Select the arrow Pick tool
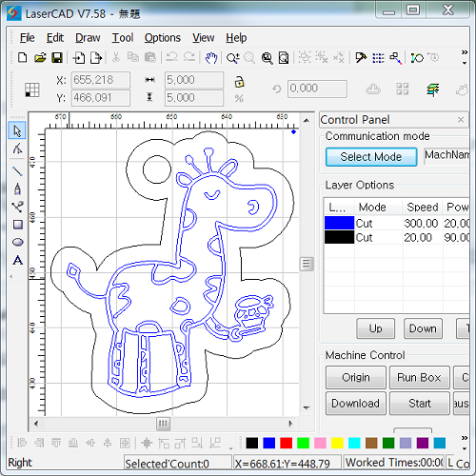 (x=17, y=130)
